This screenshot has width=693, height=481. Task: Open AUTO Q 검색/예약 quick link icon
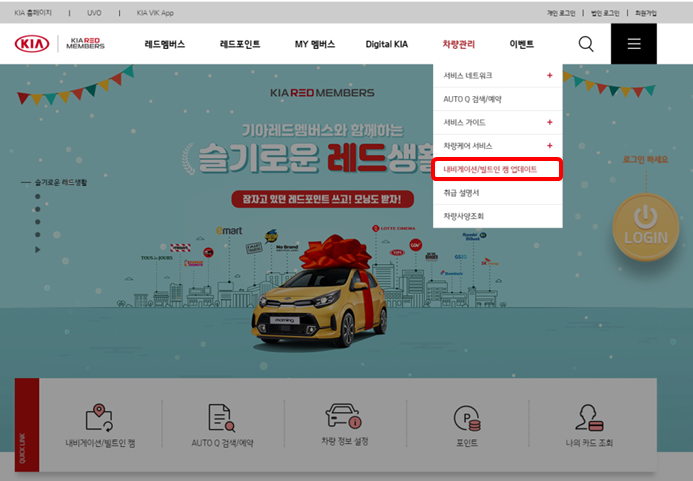[x=221, y=417]
